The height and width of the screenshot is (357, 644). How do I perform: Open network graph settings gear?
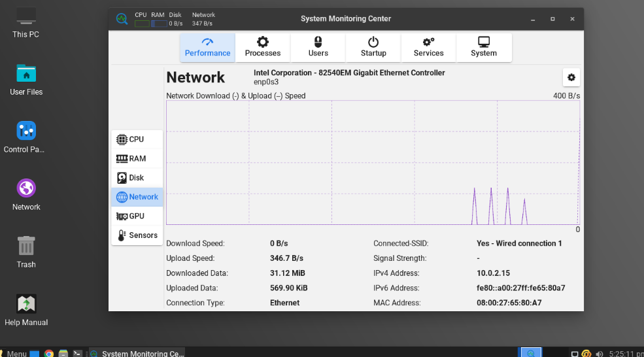571,77
